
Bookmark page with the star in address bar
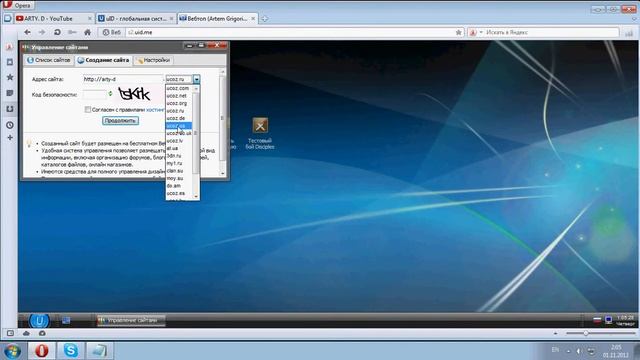[x=458, y=32]
